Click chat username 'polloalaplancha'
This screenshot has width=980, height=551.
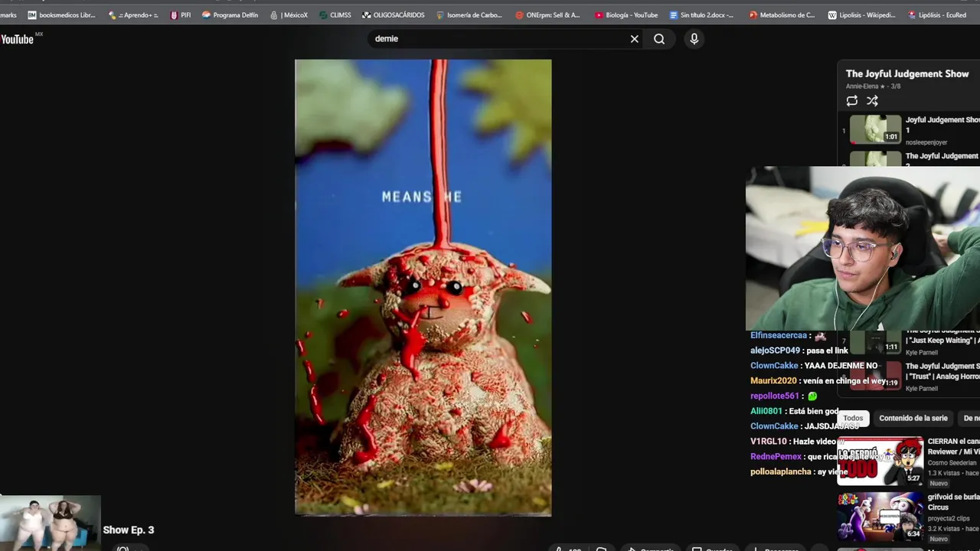[781, 472]
